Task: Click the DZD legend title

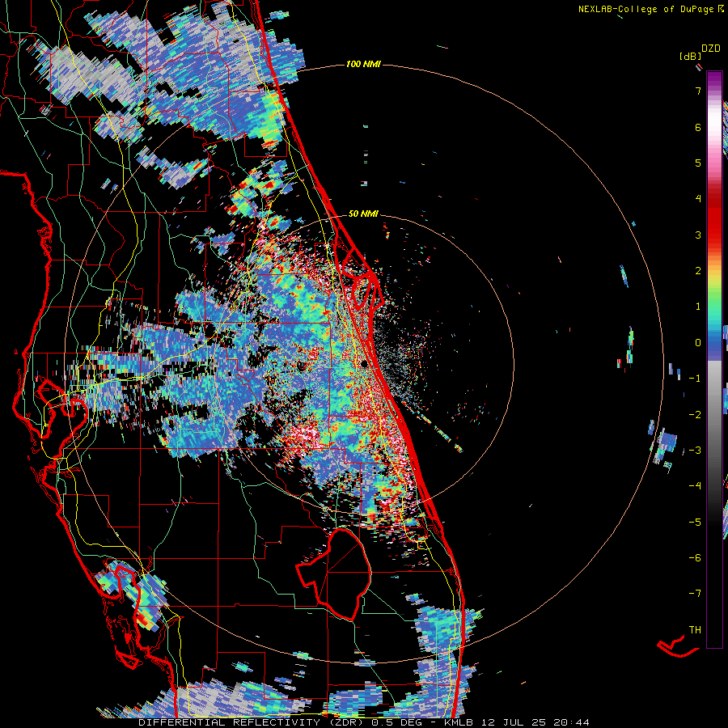Action: point(711,49)
